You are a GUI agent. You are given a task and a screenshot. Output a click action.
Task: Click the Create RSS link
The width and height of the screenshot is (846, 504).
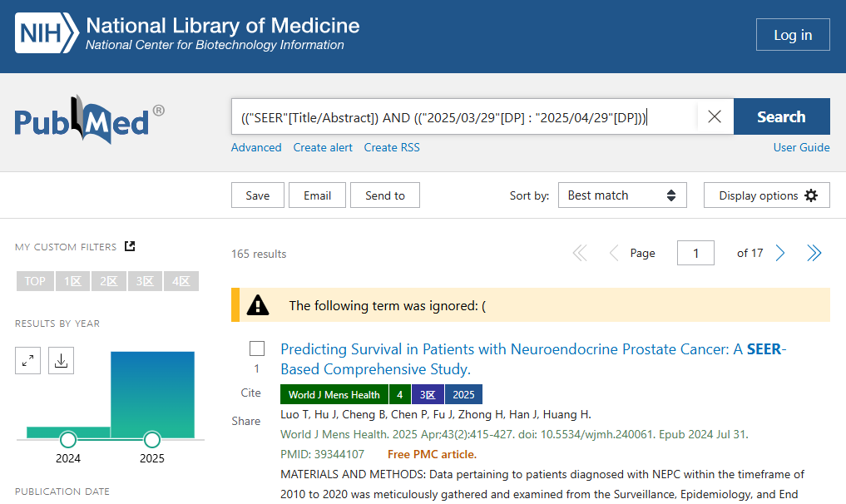392,147
